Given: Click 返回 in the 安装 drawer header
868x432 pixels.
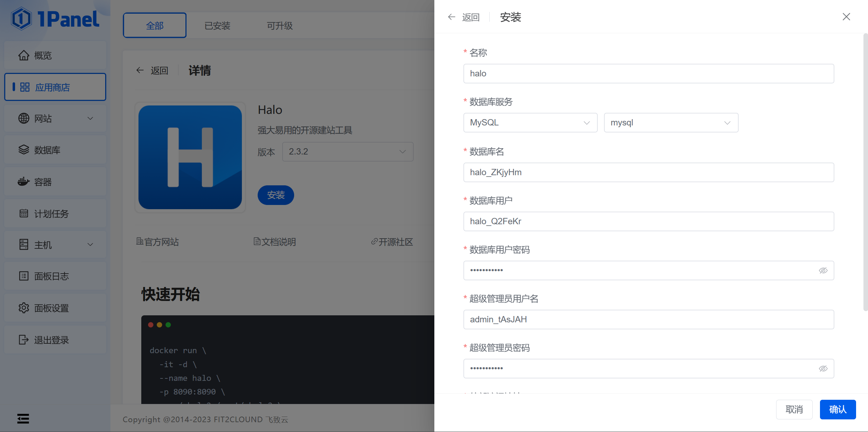Looking at the screenshot, I should (471, 17).
